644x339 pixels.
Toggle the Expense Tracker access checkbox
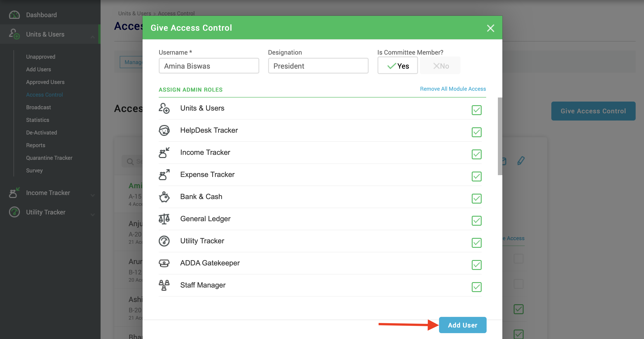(477, 176)
